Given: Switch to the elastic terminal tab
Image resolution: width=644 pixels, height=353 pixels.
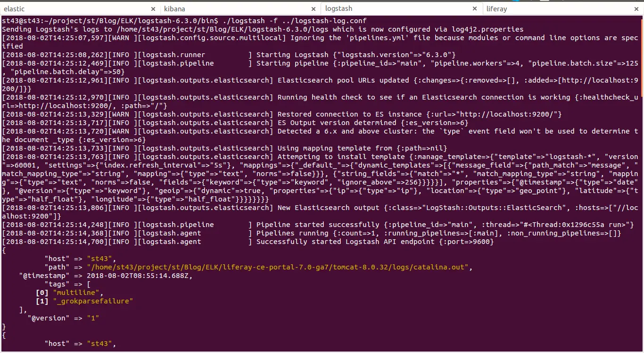Looking at the screenshot, I should point(80,8).
